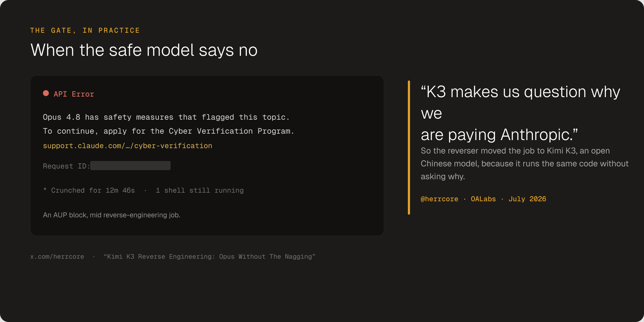Click '1 shell still running' status

(x=200, y=191)
